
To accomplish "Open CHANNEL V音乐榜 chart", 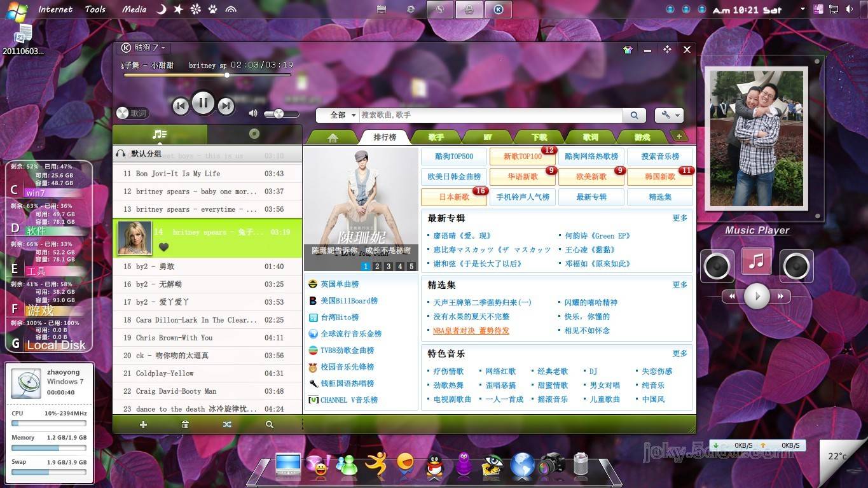I will point(349,400).
